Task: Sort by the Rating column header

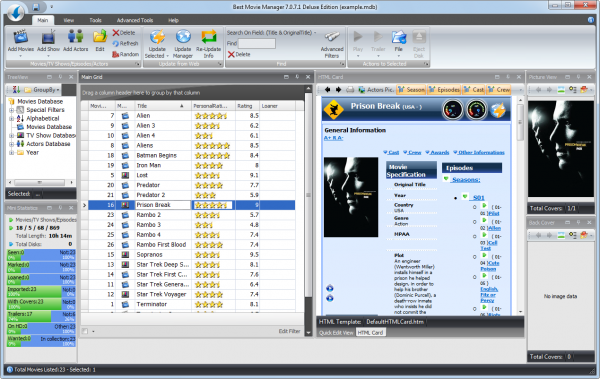Action: [247, 106]
